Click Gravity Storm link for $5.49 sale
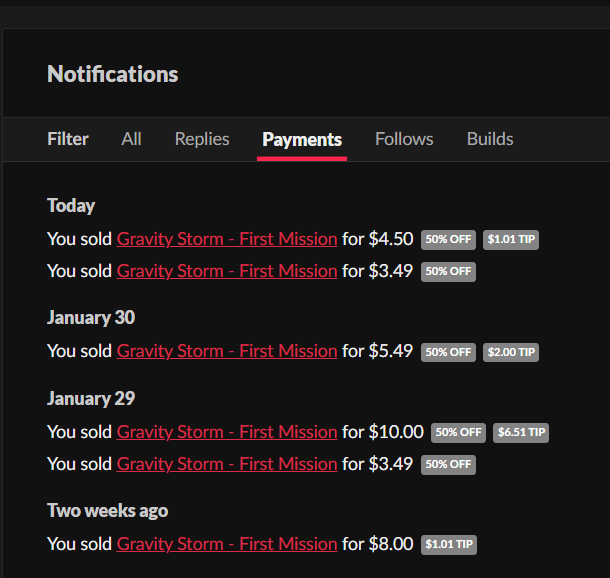The height and width of the screenshot is (578, 610). coord(227,351)
